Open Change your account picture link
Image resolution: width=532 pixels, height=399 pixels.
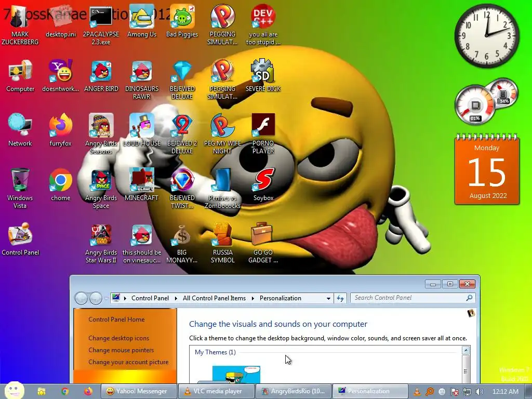coord(128,362)
